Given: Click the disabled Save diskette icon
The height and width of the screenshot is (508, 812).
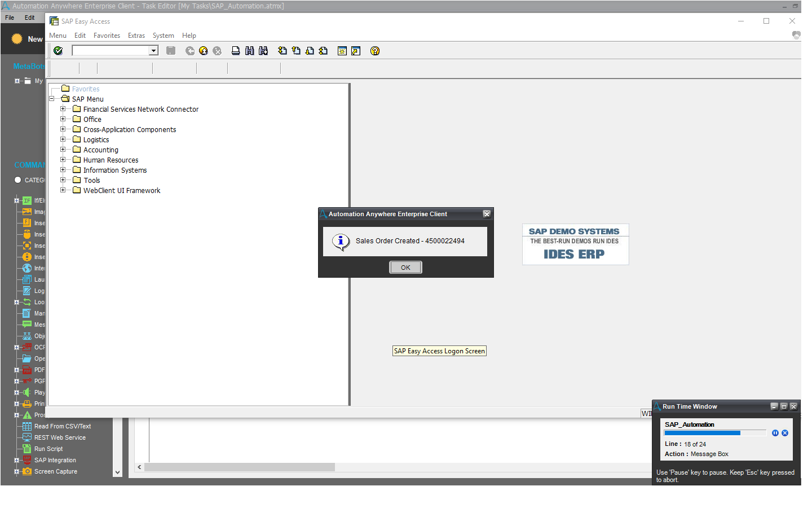Looking at the screenshot, I should point(171,51).
